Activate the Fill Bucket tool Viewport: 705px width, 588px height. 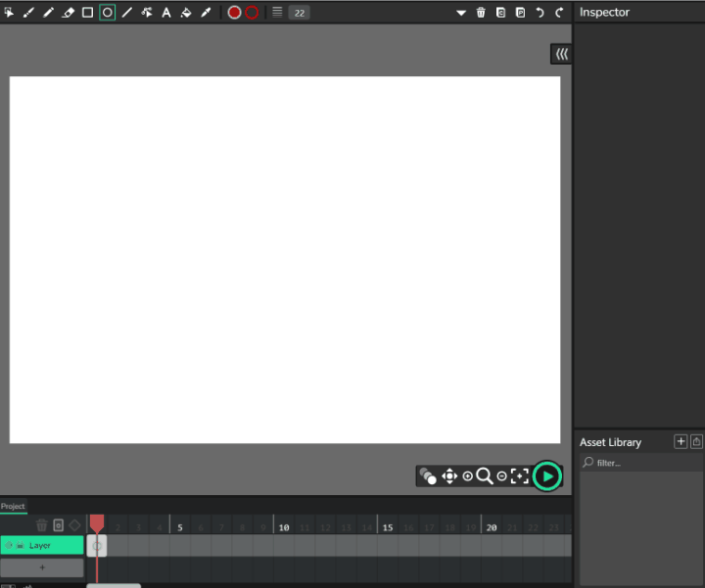(186, 13)
